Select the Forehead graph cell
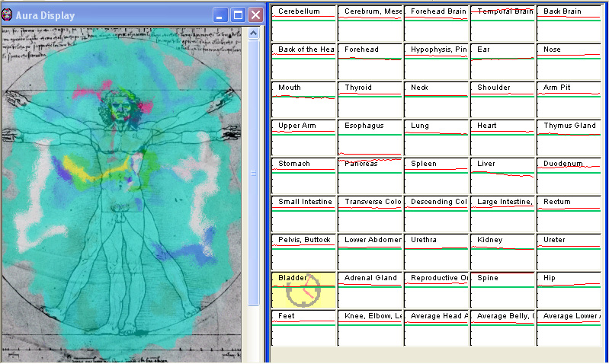 coord(370,62)
